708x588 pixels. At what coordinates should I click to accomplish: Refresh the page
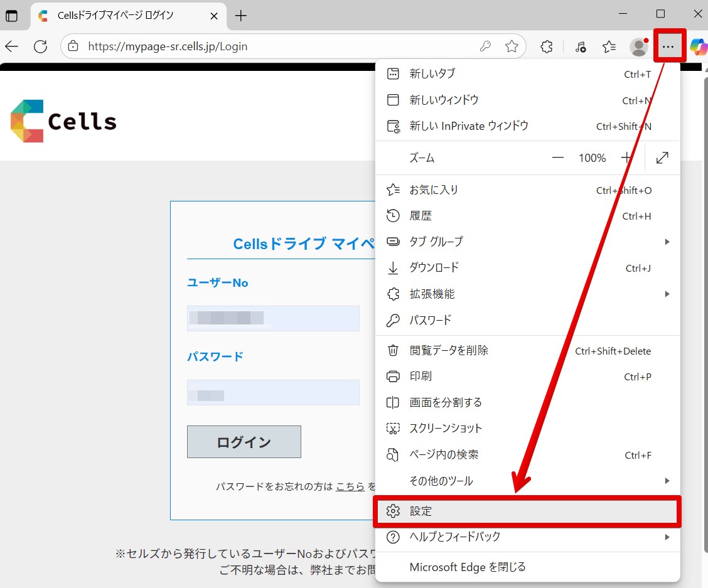[x=41, y=46]
